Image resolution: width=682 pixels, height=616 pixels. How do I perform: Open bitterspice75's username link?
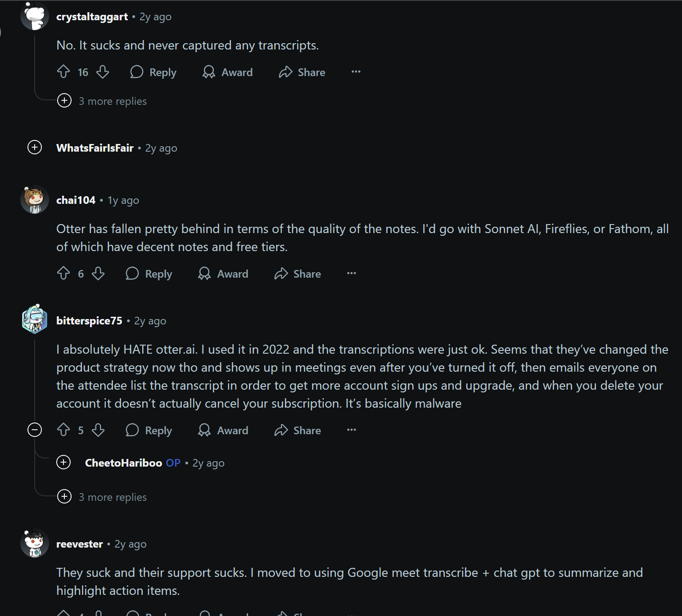coord(89,321)
